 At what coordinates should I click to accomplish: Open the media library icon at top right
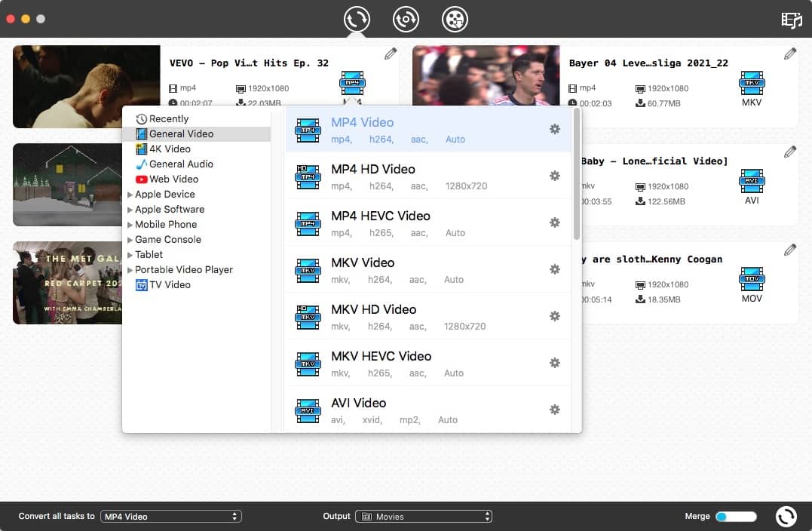(791, 20)
